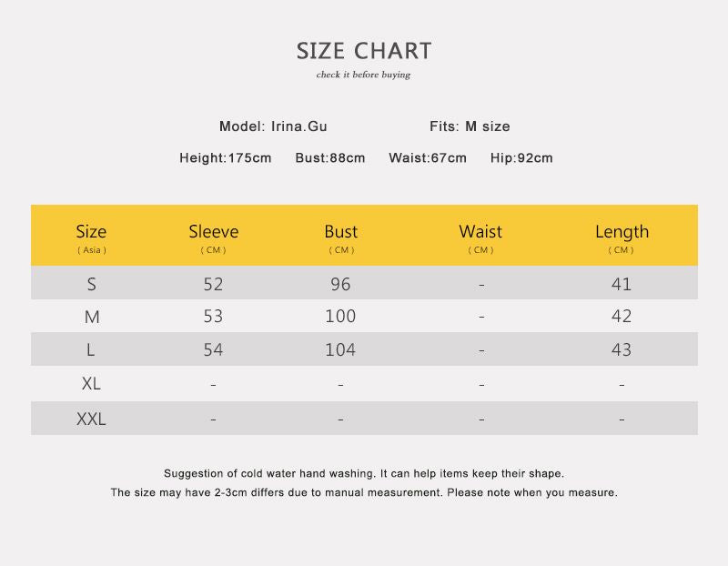Click the L row sleeve value 54
Image resolution: width=728 pixels, height=566 pixels.
pos(213,349)
